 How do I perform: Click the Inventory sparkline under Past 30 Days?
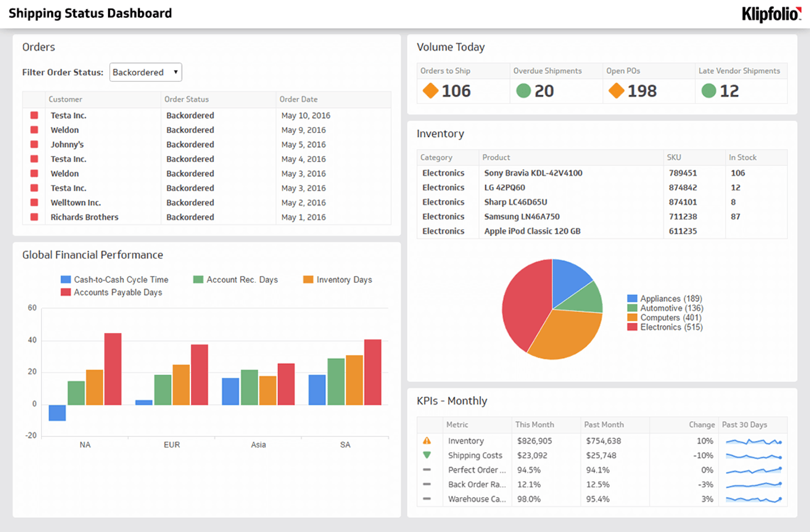(753, 441)
